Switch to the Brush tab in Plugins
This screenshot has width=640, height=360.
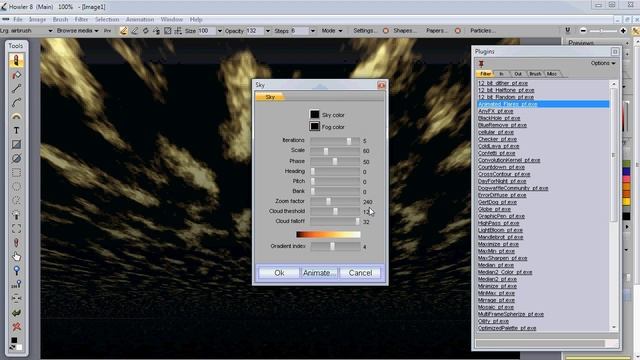pyautogui.click(x=535, y=74)
